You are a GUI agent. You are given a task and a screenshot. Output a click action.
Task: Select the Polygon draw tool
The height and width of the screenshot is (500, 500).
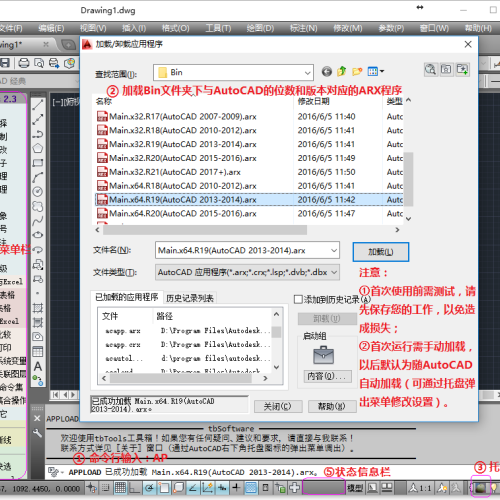pyautogui.click(x=38, y=148)
